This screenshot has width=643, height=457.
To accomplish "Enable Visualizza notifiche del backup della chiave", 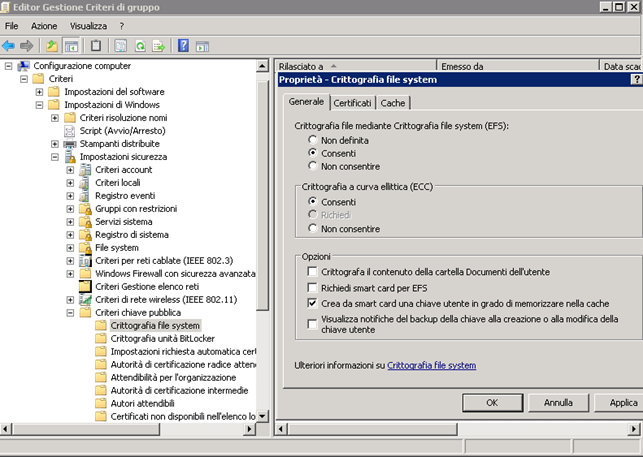I will click(x=312, y=324).
